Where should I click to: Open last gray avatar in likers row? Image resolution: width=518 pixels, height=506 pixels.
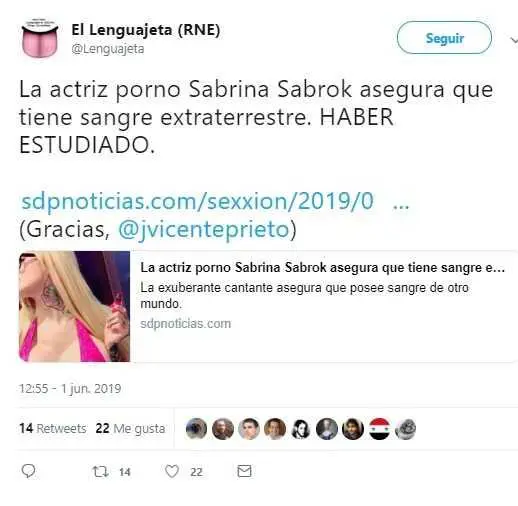coord(405,428)
